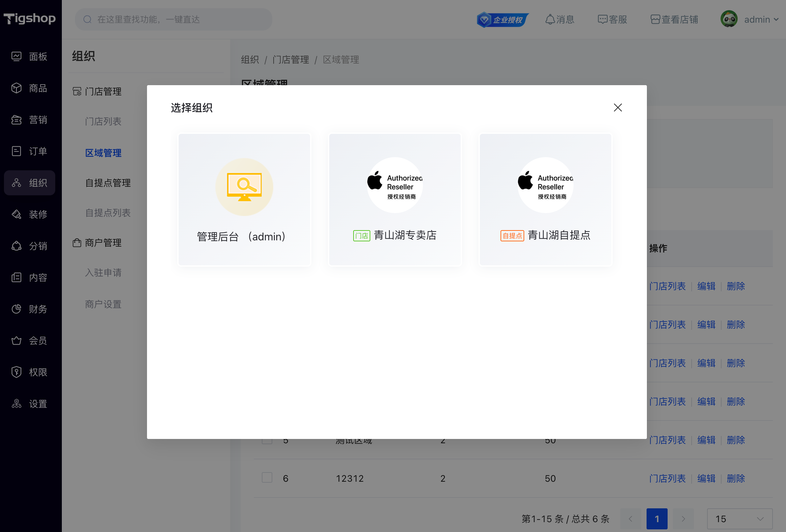Click 删除 link in row 测试区域
Image resolution: width=786 pixels, height=532 pixels.
(x=736, y=440)
